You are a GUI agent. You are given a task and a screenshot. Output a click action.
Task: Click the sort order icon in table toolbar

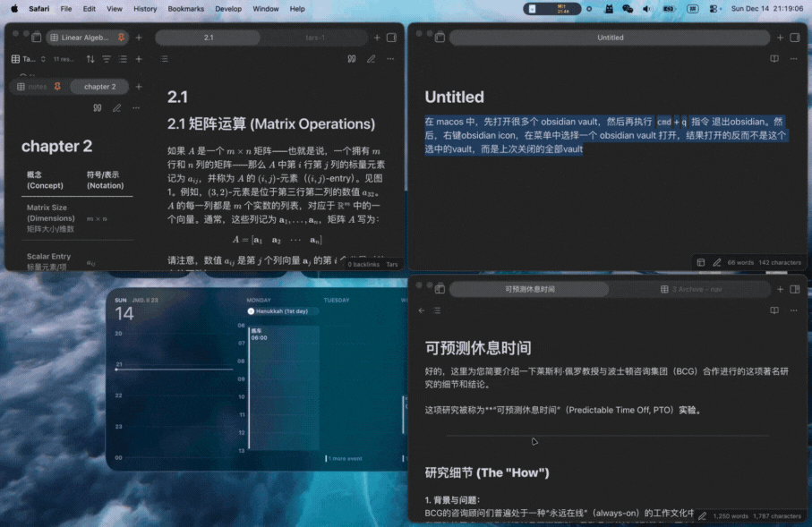pyautogui.click(x=90, y=59)
